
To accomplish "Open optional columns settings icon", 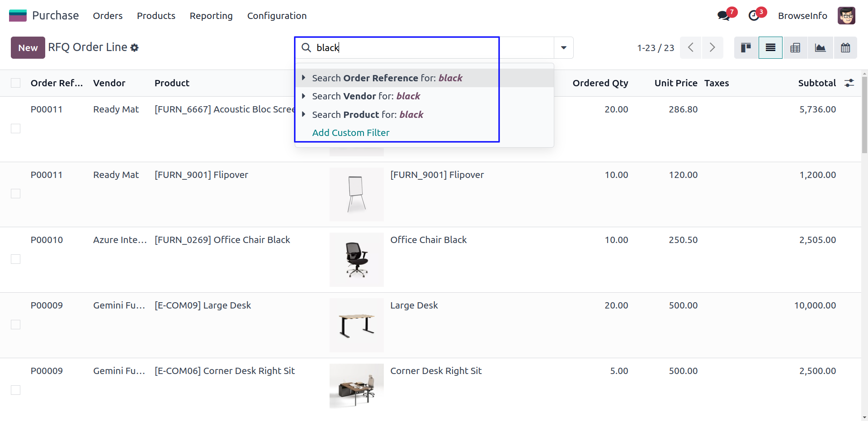I will point(849,83).
